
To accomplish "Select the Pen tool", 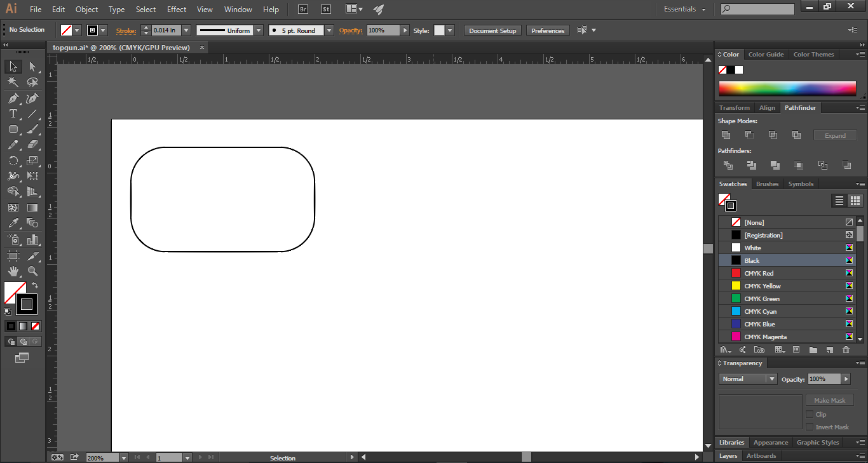I will coord(13,98).
